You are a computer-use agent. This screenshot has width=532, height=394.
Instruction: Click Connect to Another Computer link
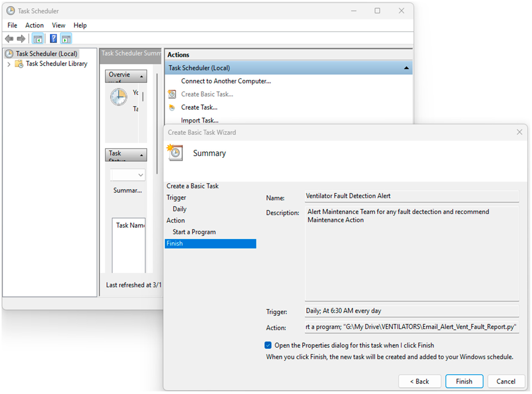(x=226, y=81)
